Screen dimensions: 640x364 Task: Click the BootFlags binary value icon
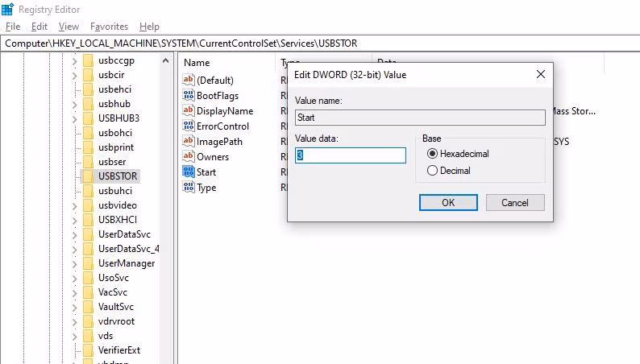coord(189,96)
